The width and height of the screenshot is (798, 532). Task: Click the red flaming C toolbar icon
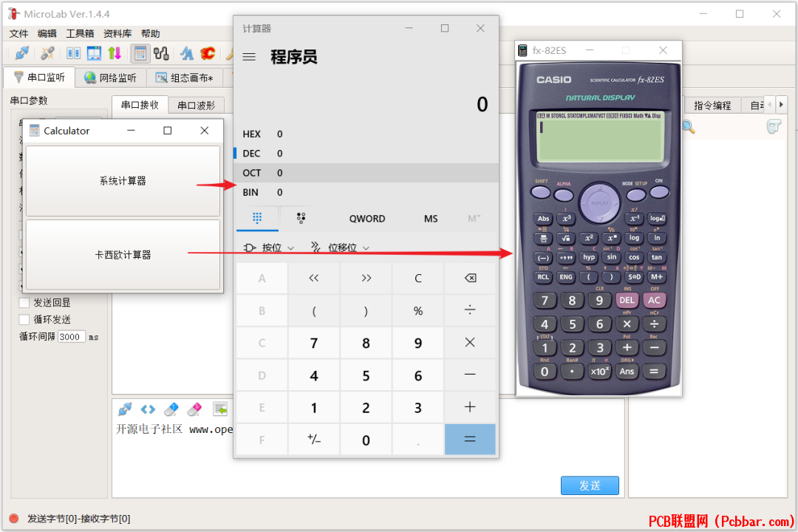[208, 53]
